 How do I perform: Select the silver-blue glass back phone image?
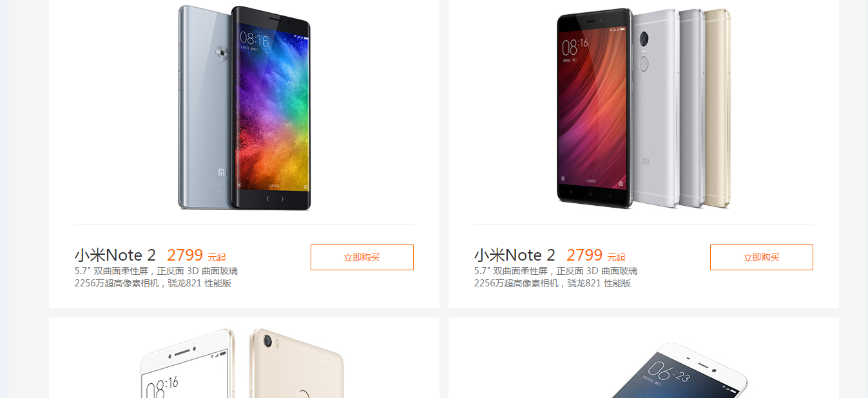(x=204, y=108)
